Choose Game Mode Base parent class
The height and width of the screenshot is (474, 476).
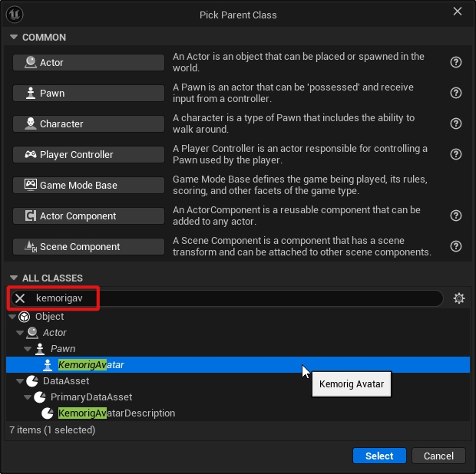[x=88, y=185]
